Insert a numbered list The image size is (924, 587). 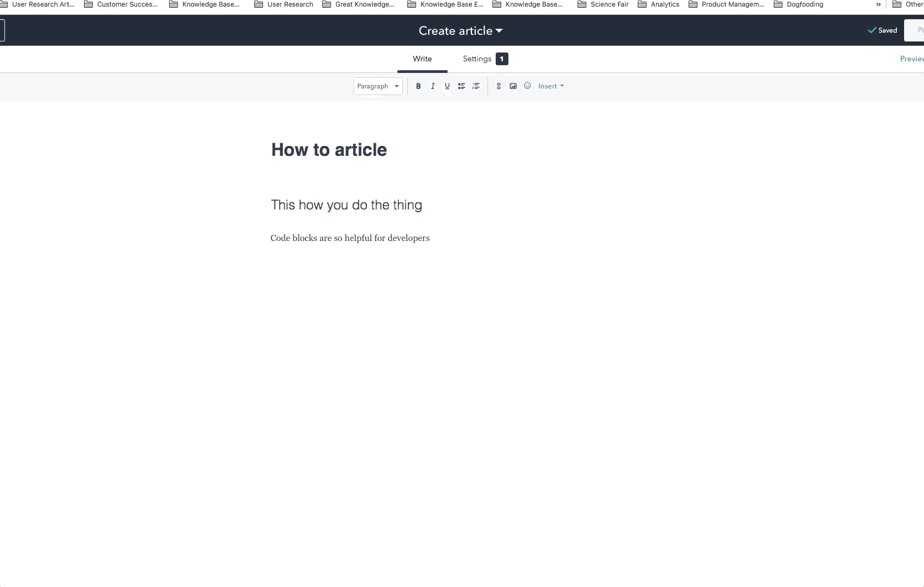[476, 86]
